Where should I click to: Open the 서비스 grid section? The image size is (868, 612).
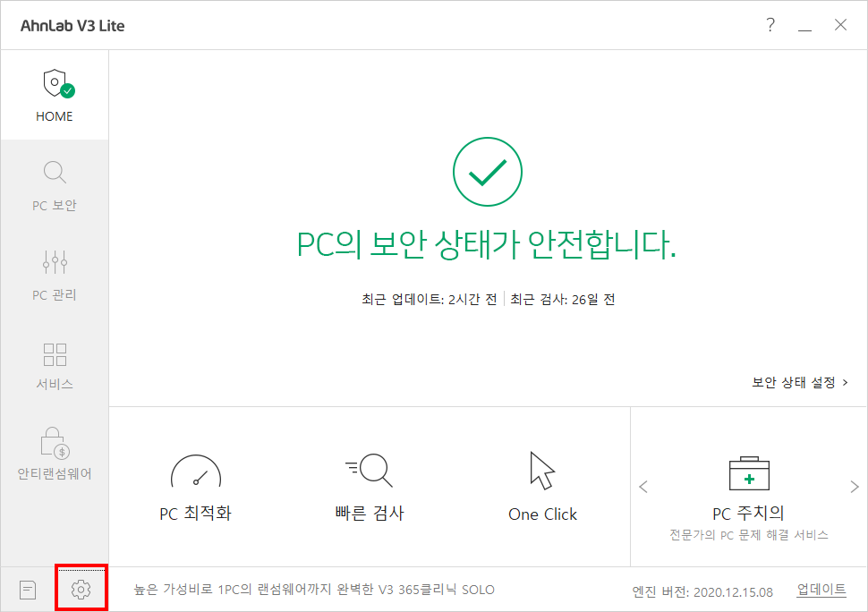click(x=55, y=365)
